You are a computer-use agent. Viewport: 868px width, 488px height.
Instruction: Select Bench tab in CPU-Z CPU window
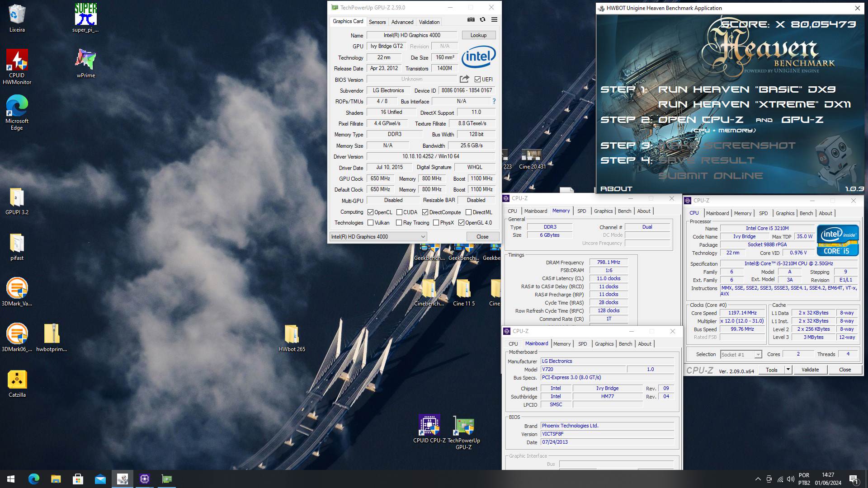pyautogui.click(x=806, y=213)
